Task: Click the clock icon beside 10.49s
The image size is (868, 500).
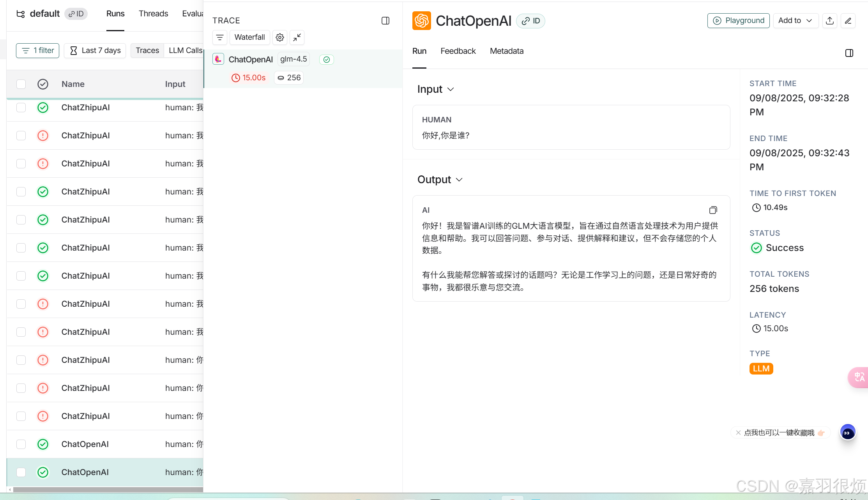Action: [x=756, y=208]
